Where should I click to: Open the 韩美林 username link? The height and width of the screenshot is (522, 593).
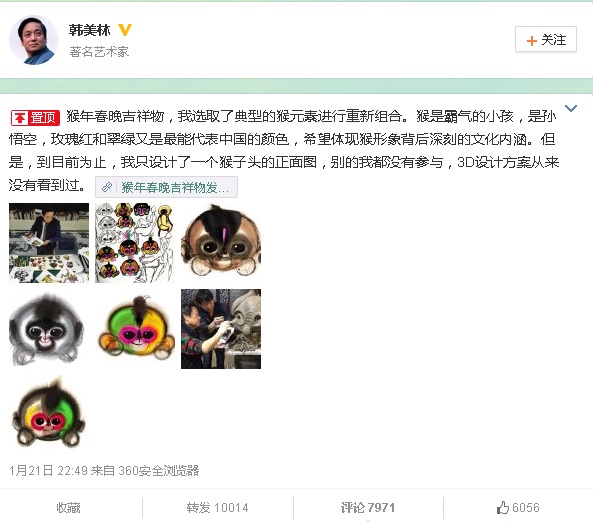(x=90, y=30)
